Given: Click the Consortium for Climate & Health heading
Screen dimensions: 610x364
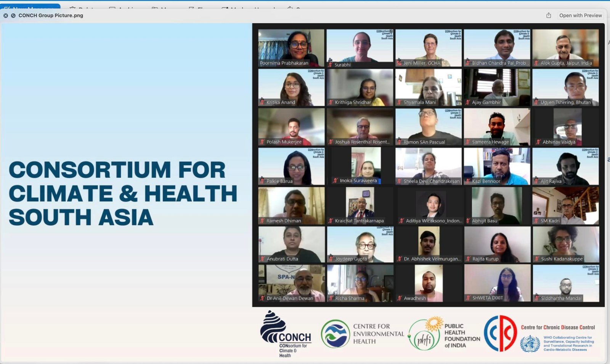Looking at the screenshot, I should coord(123,193).
